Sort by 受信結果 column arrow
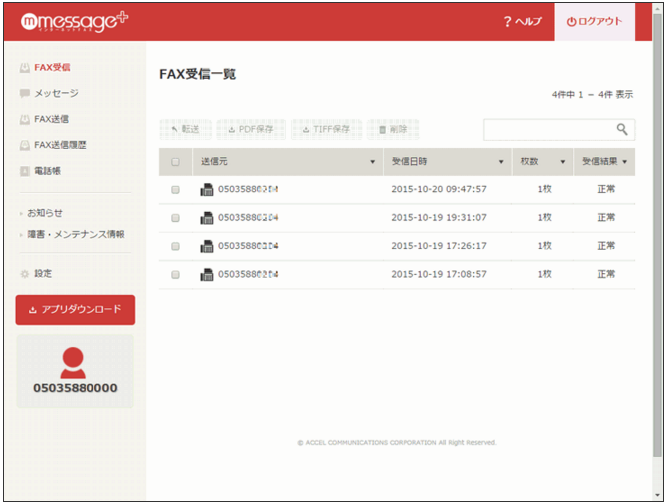The width and height of the screenshot is (666, 504). [x=625, y=161]
